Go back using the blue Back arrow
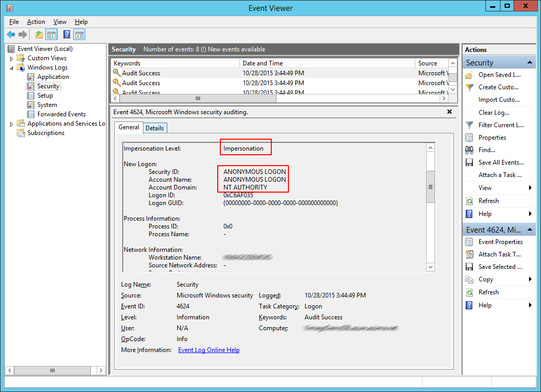The width and height of the screenshot is (541, 392). (11, 34)
